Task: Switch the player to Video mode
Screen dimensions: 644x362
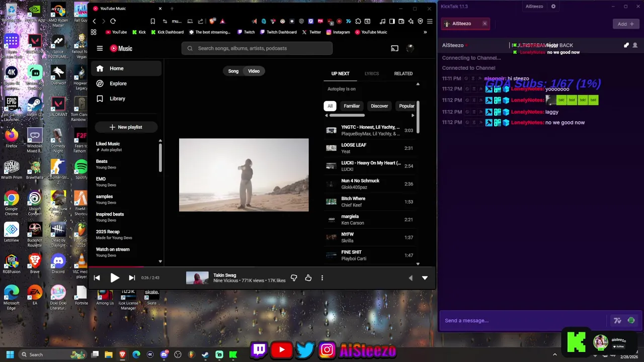Action: (x=254, y=71)
